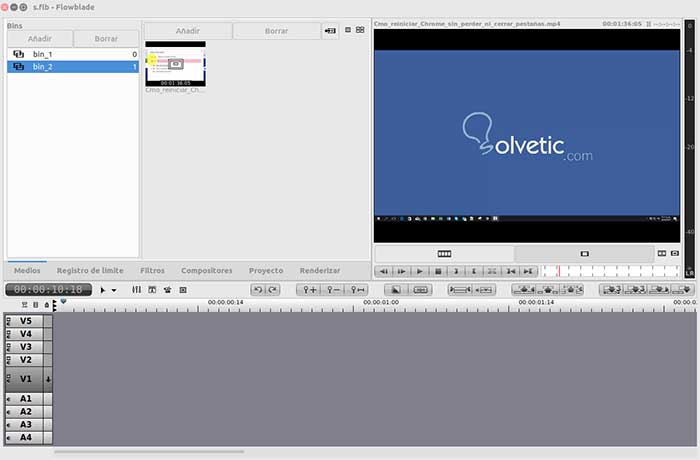Click the audio level meter bar
The height and width of the screenshot is (460, 700).
(x=690, y=148)
